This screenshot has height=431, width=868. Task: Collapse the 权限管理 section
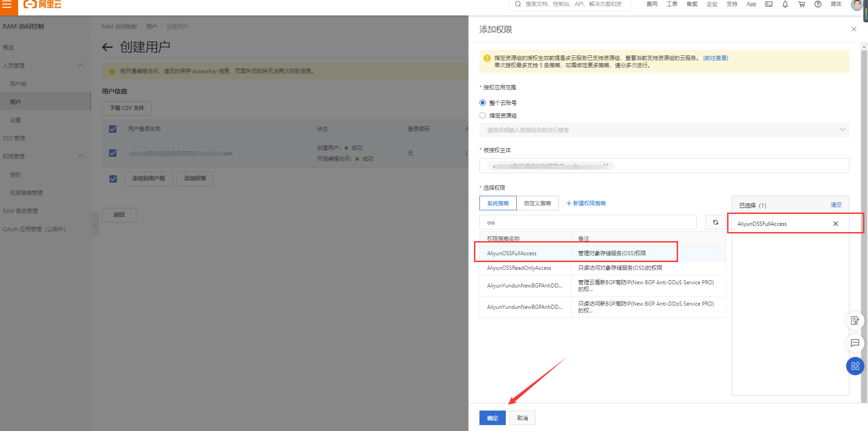[80, 156]
